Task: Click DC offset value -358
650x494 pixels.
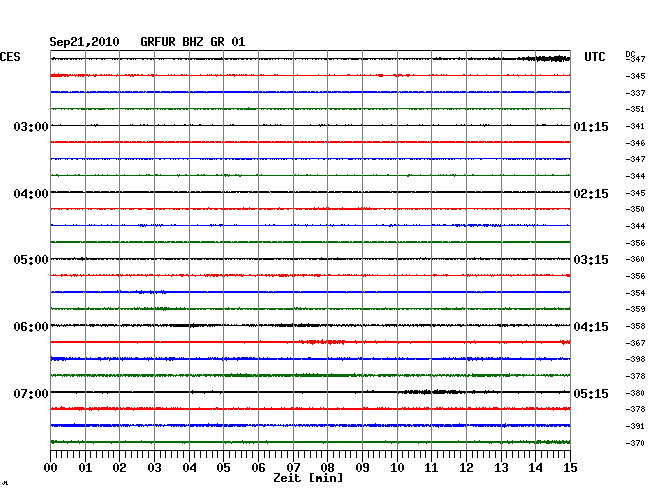Action: 635,326
